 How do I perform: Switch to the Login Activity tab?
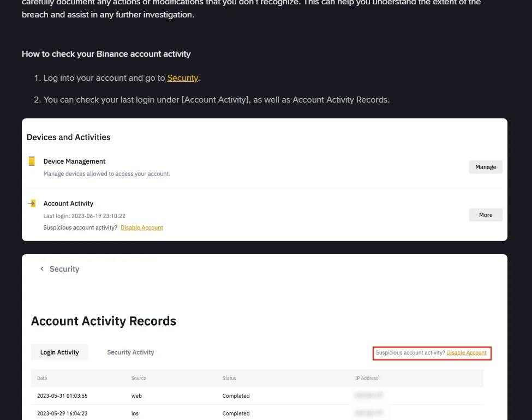pos(59,352)
